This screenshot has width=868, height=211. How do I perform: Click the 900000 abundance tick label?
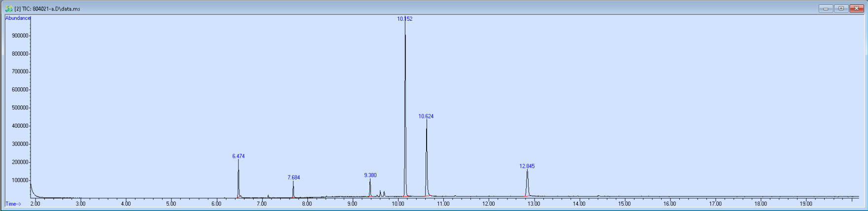click(20, 36)
